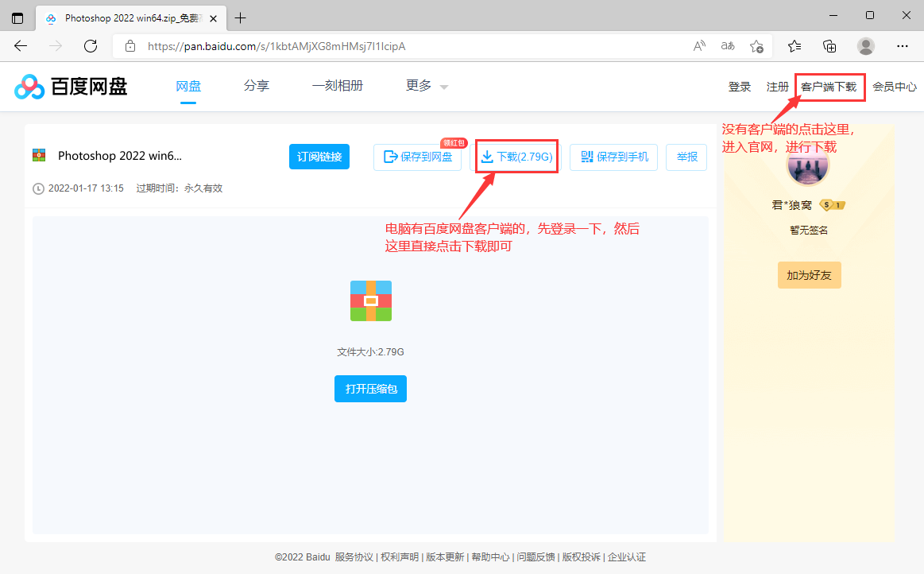Click the user avatar of 君*狼窝
924x574 pixels.
pyautogui.click(x=809, y=165)
